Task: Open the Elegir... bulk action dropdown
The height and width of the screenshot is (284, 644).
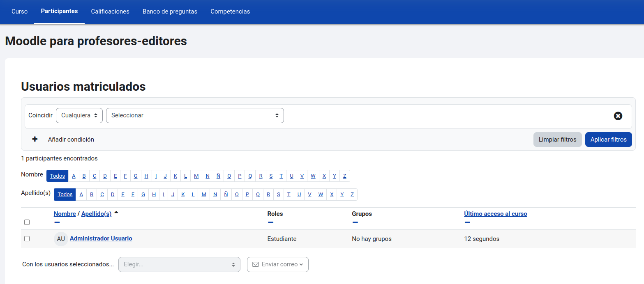Action: click(x=179, y=264)
